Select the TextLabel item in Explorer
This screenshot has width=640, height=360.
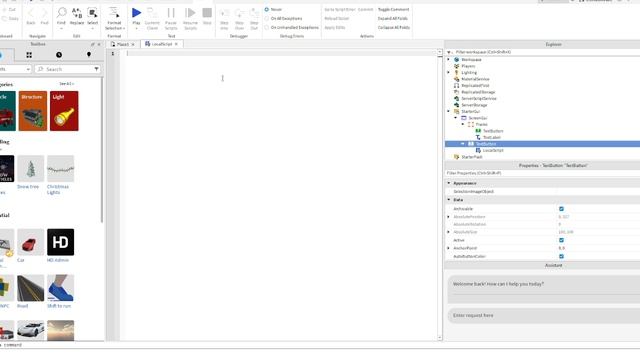(491, 138)
